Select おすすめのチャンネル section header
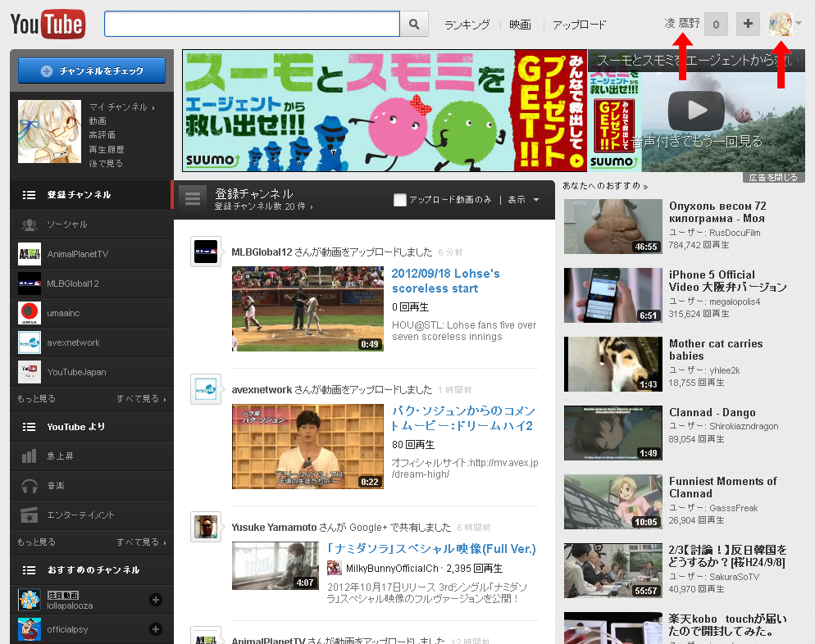This screenshot has height=644, width=815. pos(92,569)
